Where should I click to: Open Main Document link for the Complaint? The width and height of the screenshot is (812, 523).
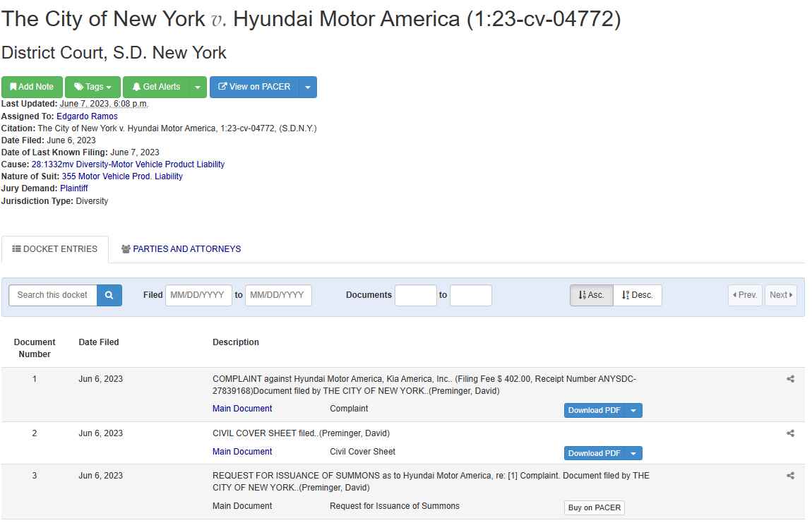(x=242, y=409)
